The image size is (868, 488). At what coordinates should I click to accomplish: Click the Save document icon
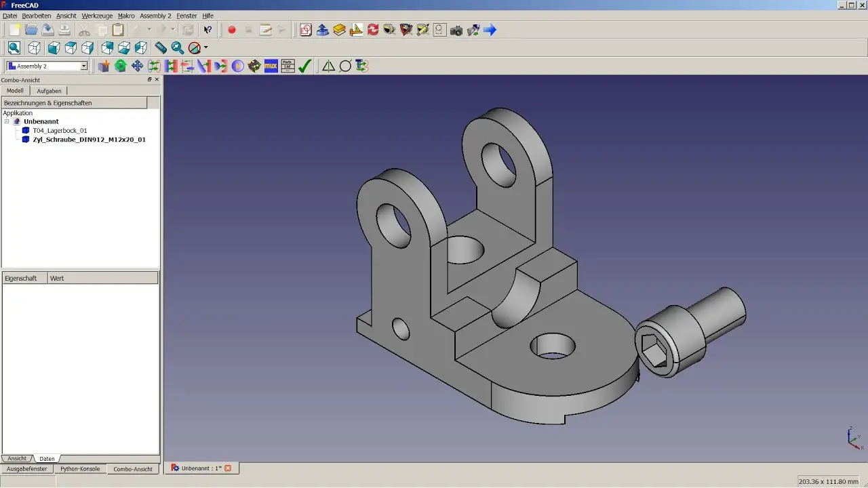47,30
